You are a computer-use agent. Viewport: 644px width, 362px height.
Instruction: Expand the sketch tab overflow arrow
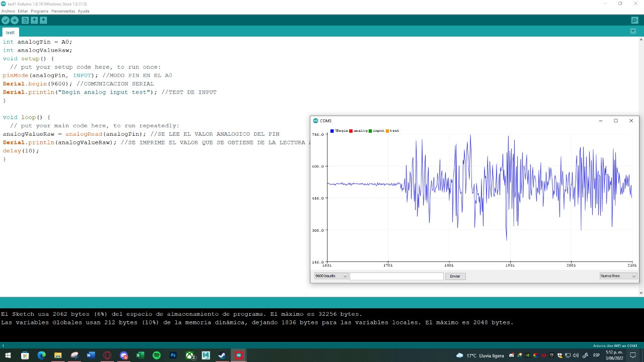[x=633, y=31]
